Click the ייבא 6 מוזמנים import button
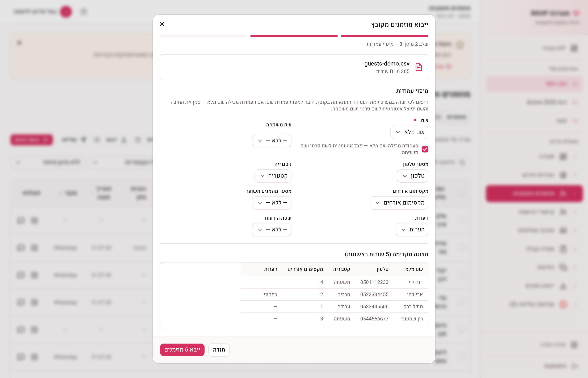The width and height of the screenshot is (588, 378). pyautogui.click(x=182, y=349)
